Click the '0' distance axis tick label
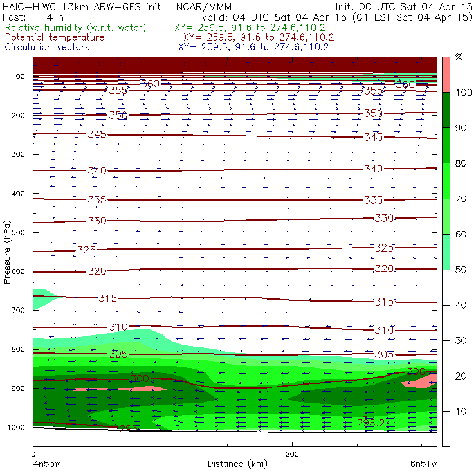 coord(33,454)
